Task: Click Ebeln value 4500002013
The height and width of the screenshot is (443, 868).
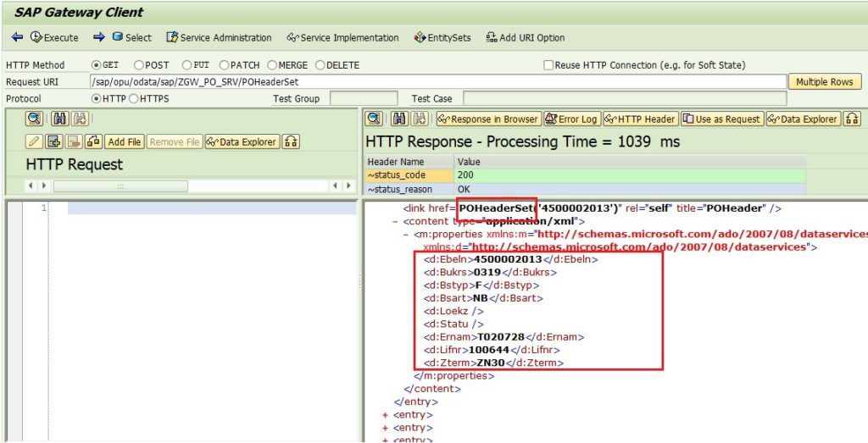Action: point(509,259)
